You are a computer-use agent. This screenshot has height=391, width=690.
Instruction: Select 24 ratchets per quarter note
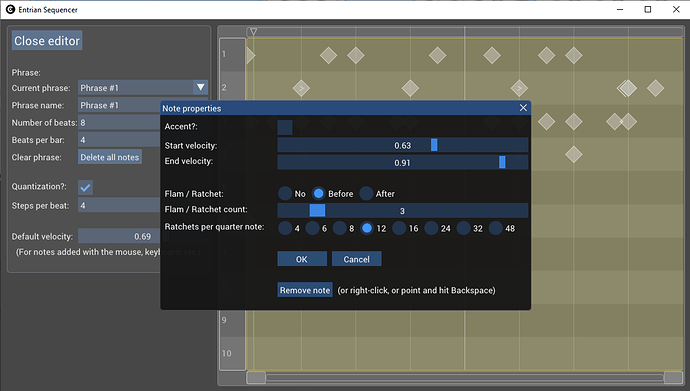click(x=431, y=228)
